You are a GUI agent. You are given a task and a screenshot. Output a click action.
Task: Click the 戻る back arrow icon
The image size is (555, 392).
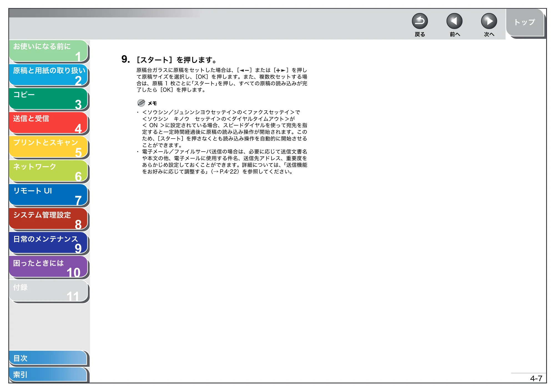420,21
